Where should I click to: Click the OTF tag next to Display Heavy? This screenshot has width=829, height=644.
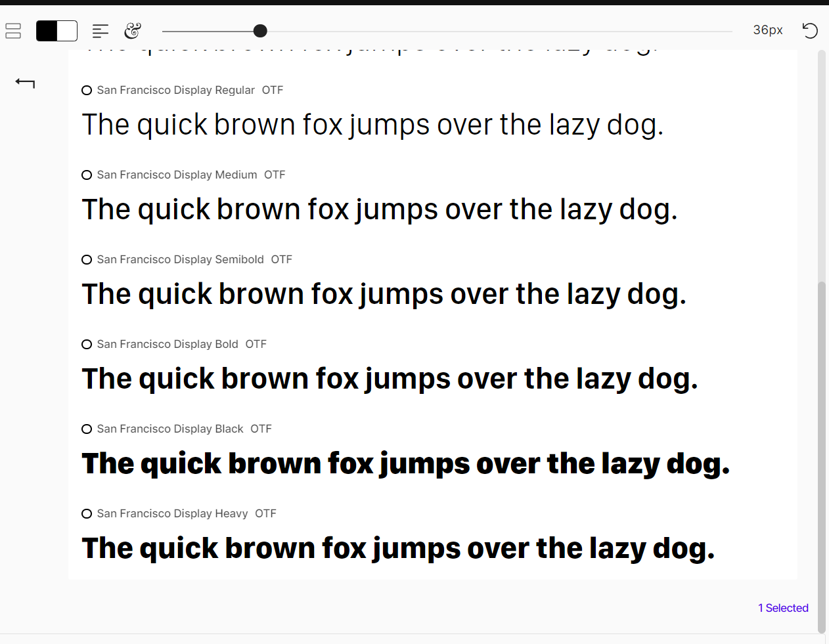click(x=266, y=514)
